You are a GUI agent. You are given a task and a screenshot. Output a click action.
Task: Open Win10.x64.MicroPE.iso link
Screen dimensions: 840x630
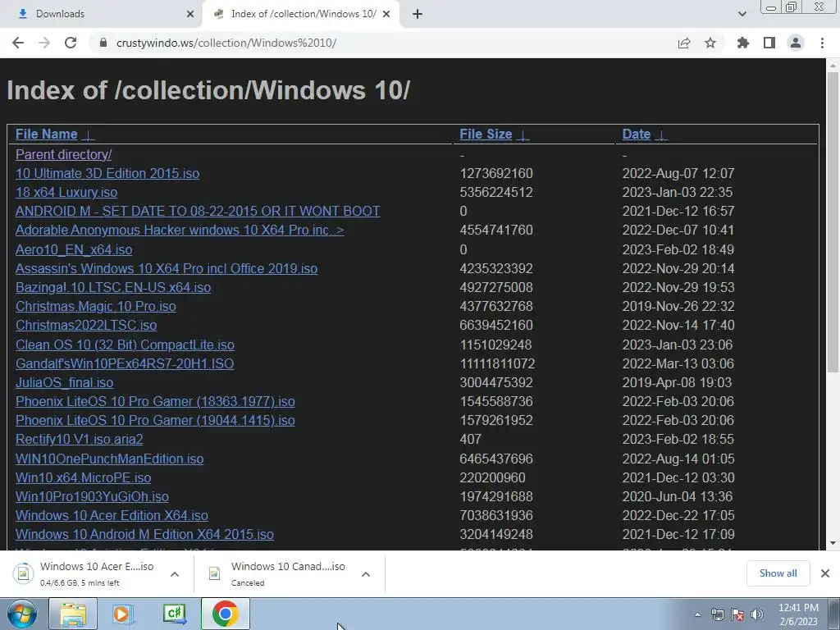pyautogui.click(x=83, y=478)
